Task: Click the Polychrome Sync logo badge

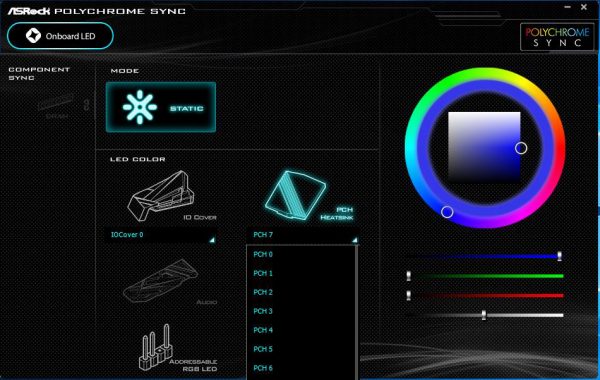Action: (557, 37)
